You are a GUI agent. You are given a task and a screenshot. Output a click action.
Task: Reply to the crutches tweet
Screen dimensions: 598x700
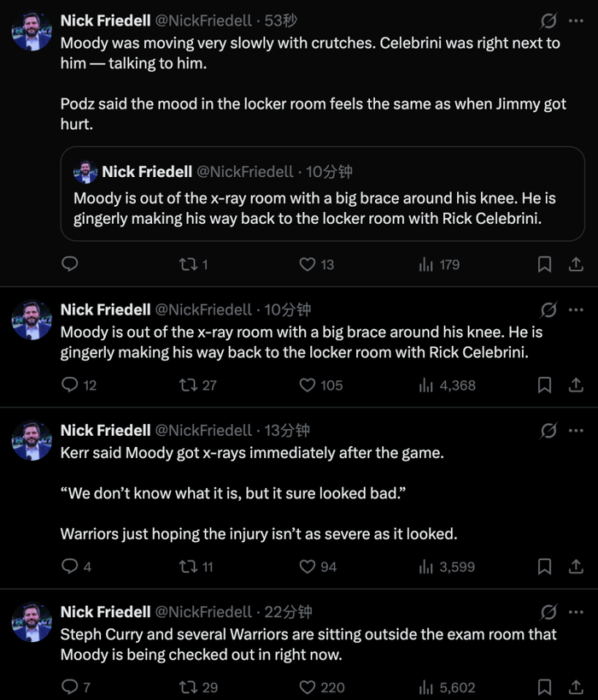[71, 265]
